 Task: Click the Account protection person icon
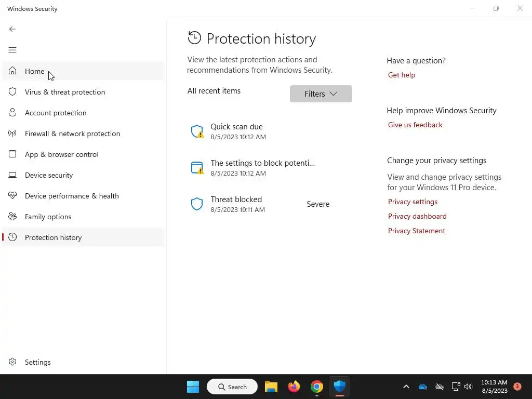(12, 113)
